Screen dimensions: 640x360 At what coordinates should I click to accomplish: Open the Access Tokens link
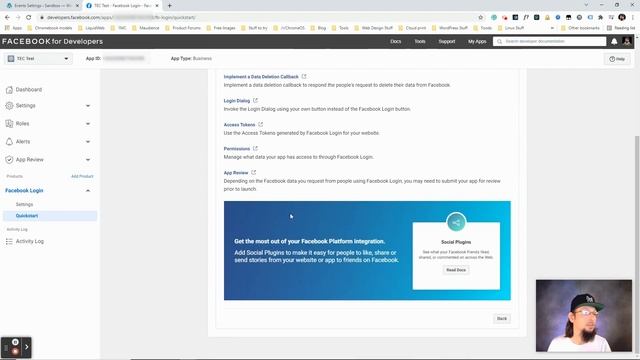coord(239,124)
